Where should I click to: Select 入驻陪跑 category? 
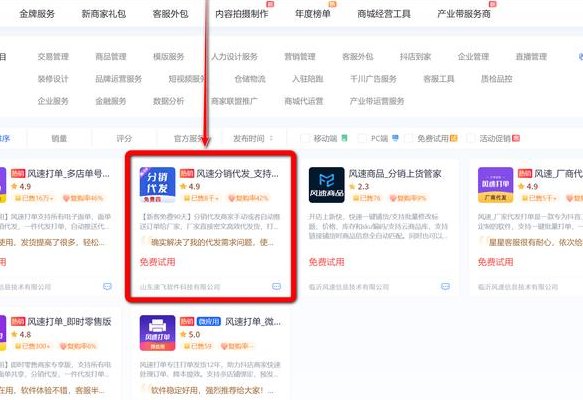click(307, 79)
